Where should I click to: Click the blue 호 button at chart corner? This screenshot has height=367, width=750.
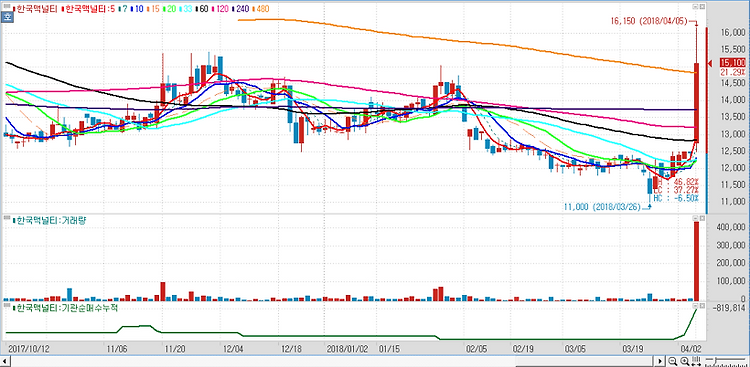click(8, 17)
